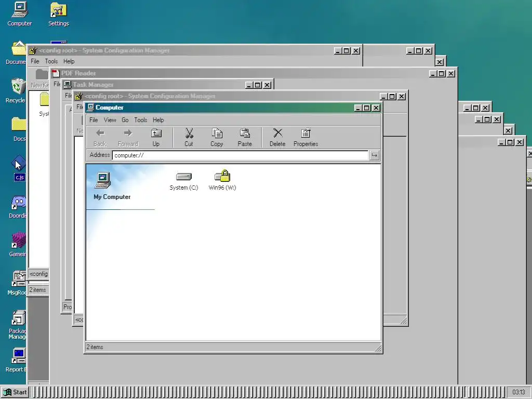Screen dimensions: 532x399
Task: Open the Package Manager desktop shortcut
Action: 17,325
